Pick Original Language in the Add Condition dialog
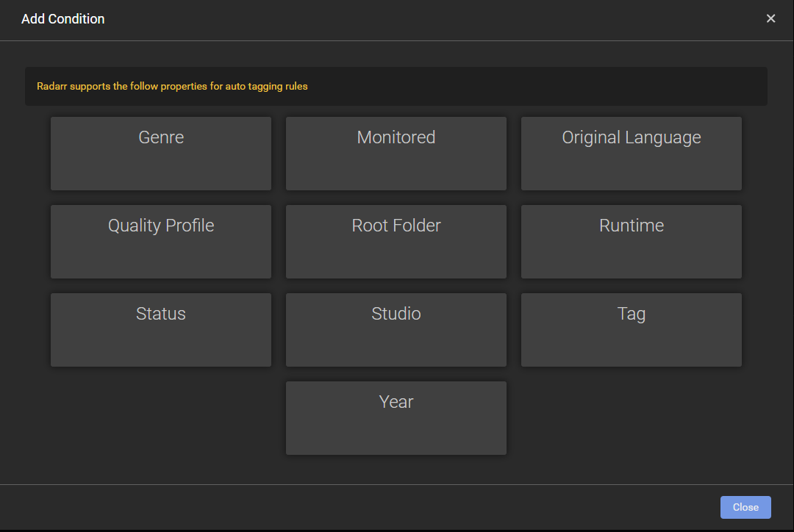The image size is (794, 532). click(x=632, y=153)
